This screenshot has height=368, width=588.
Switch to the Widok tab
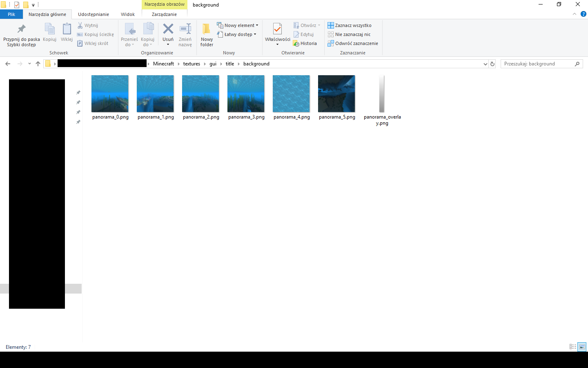128,14
